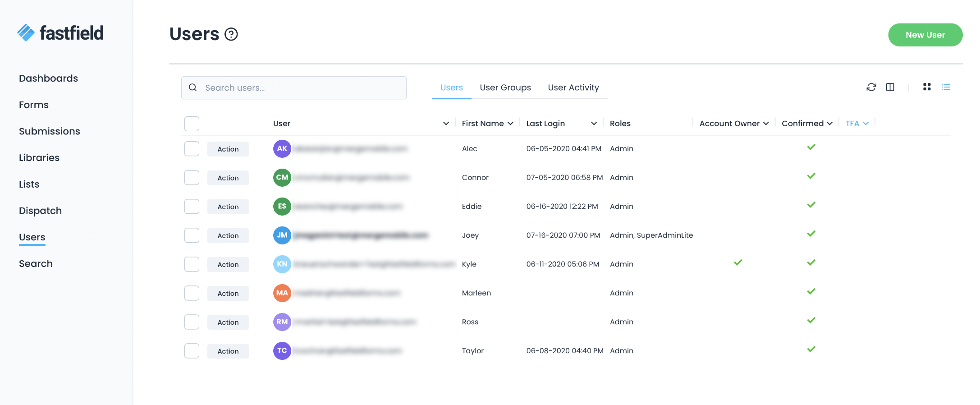The image size is (980, 405).
Task: Click the AK avatar for Alec
Action: [x=282, y=149]
